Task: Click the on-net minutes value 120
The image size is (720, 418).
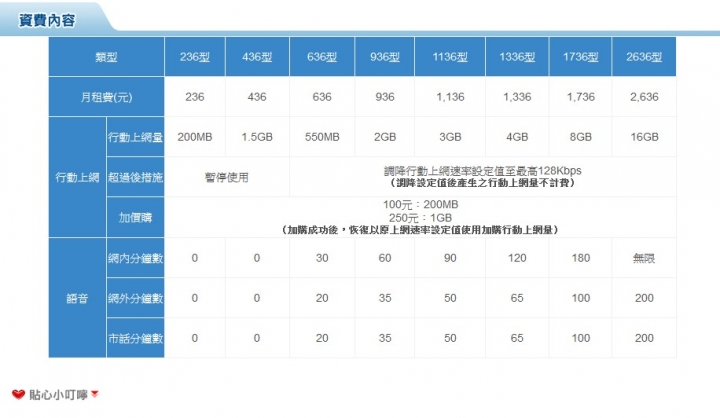Action: [x=517, y=258]
